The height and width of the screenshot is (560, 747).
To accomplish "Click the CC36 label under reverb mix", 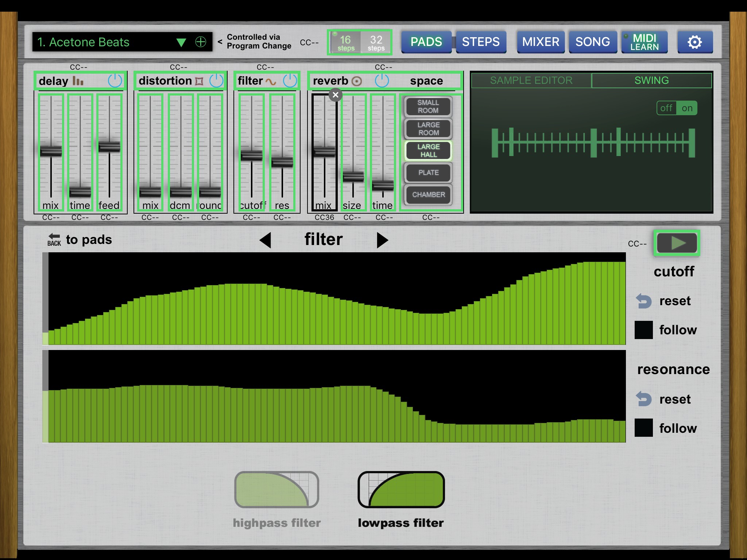I will pyautogui.click(x=324, y=218).
